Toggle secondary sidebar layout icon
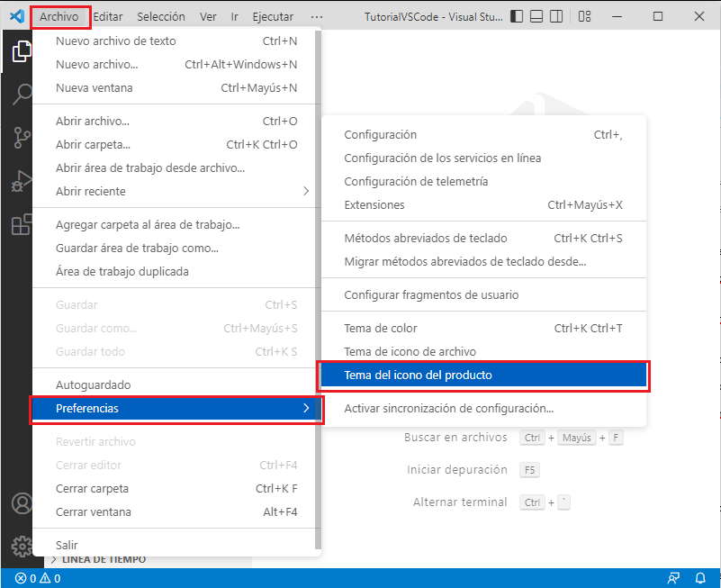Screen dimensions: 721x588 point(556,16)
